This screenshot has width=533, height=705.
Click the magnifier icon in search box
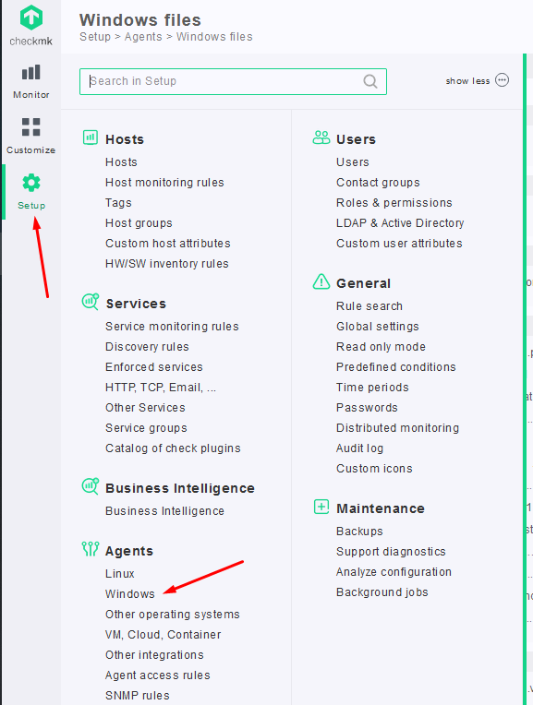(370, 81)
